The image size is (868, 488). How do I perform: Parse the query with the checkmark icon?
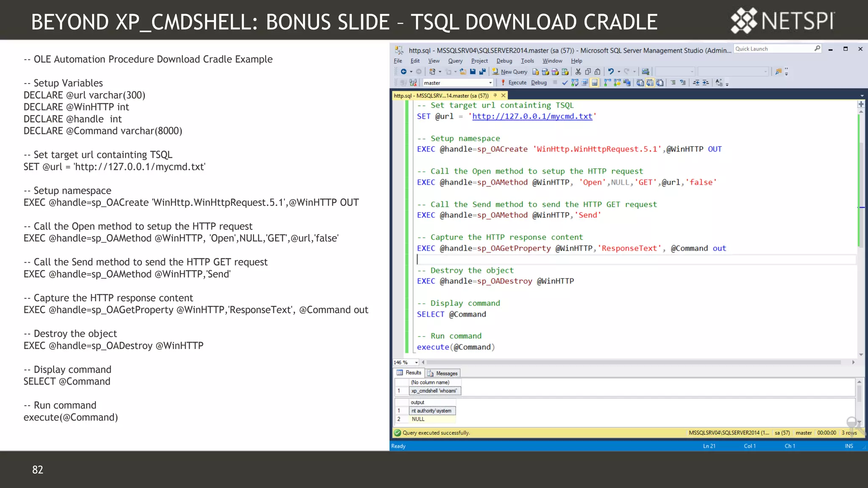[x=565, y=83]
